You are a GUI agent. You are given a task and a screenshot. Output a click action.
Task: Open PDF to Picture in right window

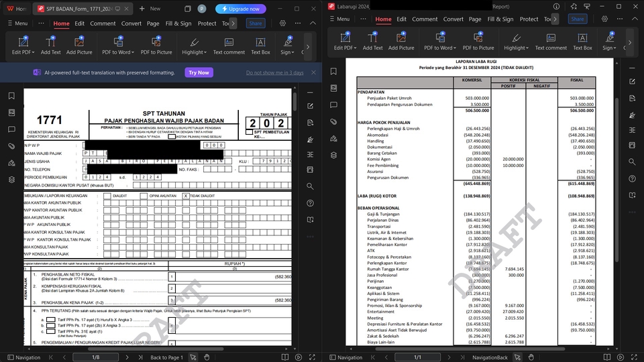[x=478, y=41]
